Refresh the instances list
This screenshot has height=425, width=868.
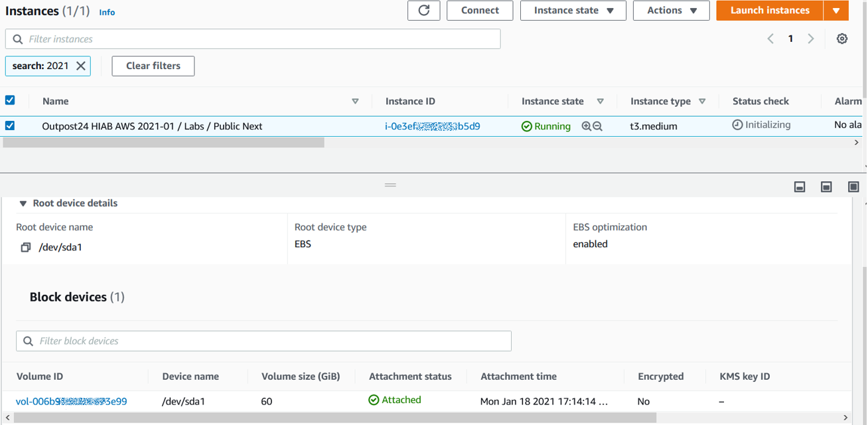pyautogui.click(x=423, y=10)
